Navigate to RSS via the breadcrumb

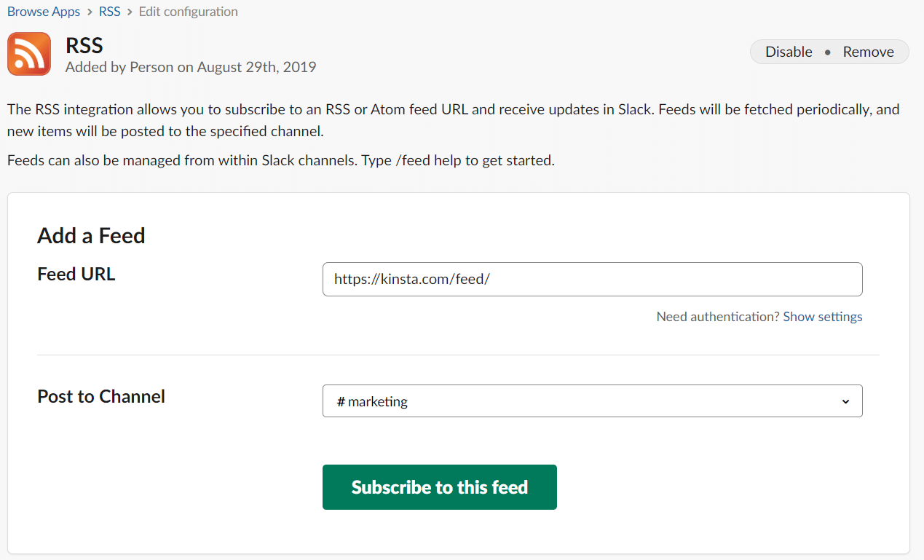click(x=109, y=12)
